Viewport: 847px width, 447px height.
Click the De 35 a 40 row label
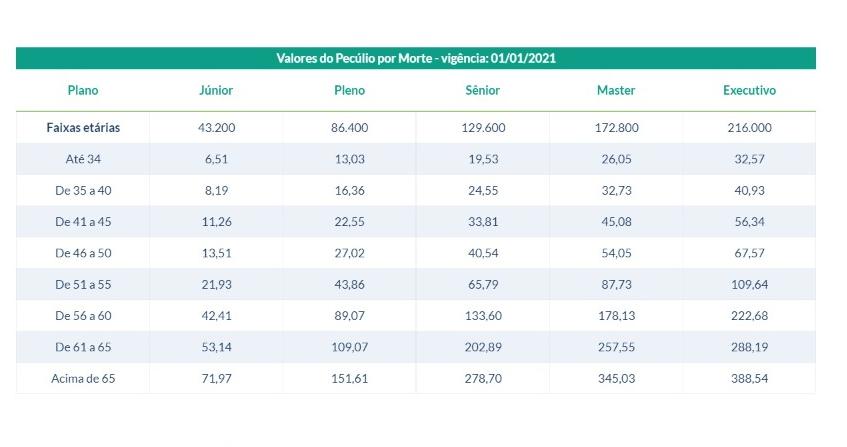point(83,191)
